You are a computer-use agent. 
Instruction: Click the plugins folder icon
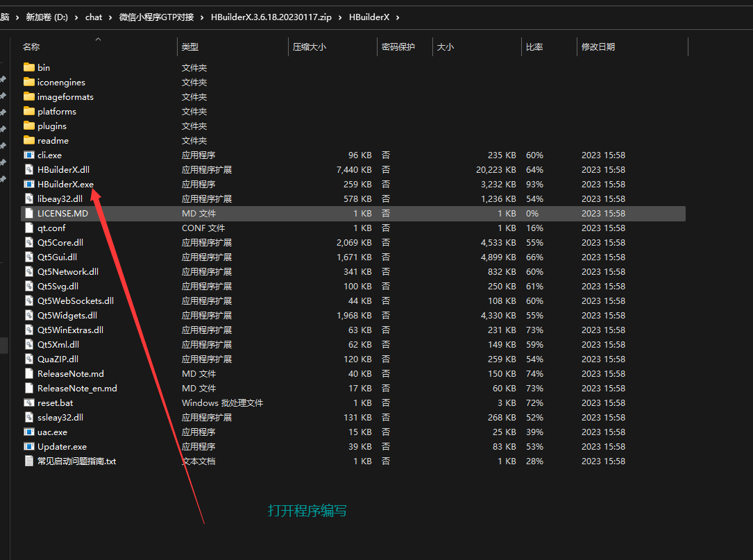(x=28, y=126)
